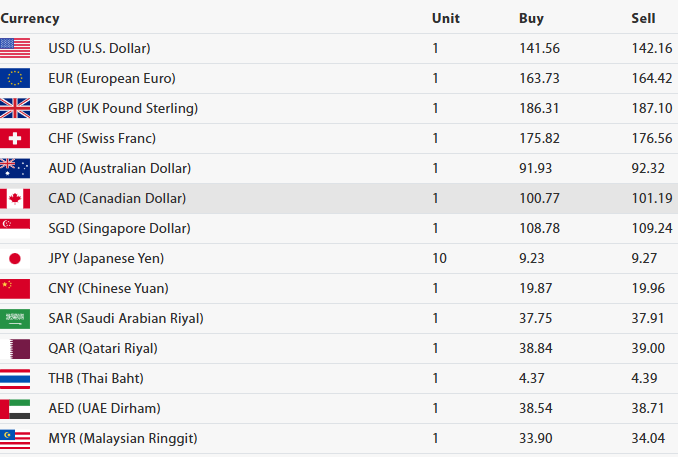Viewport: 678px width, 457px height.
Task: Click the Chinese flag icon
Action: [x=15, y=288]
